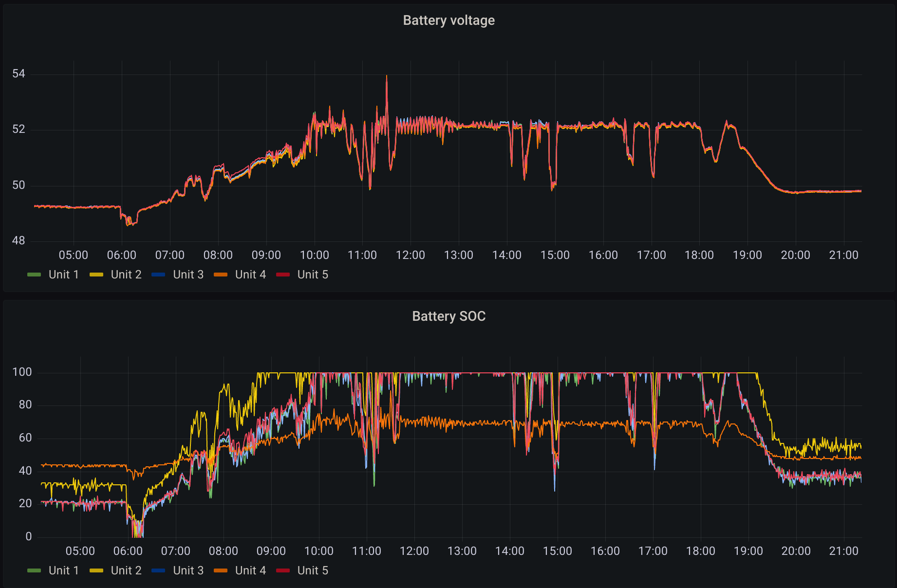Toggle Unit 2 series in Battery voltage legend
The height and width of the screenshot is (588, 897).
tap(126, 275)
